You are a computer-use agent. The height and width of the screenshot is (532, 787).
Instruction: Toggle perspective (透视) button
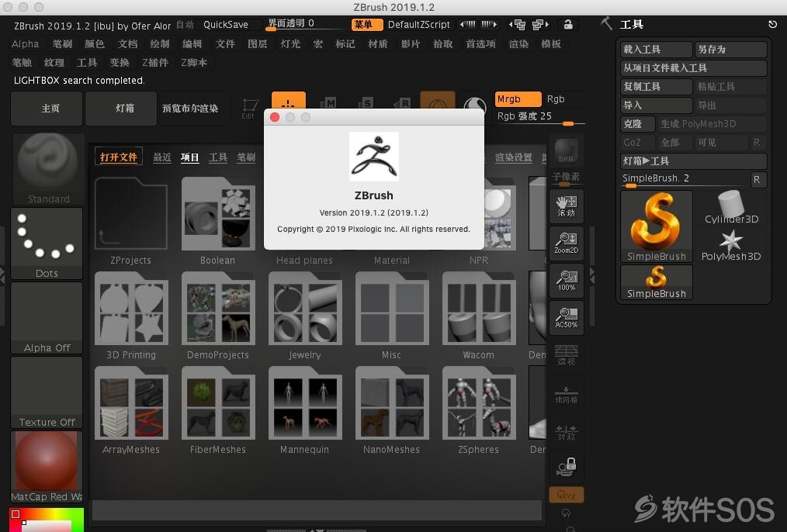566,355
